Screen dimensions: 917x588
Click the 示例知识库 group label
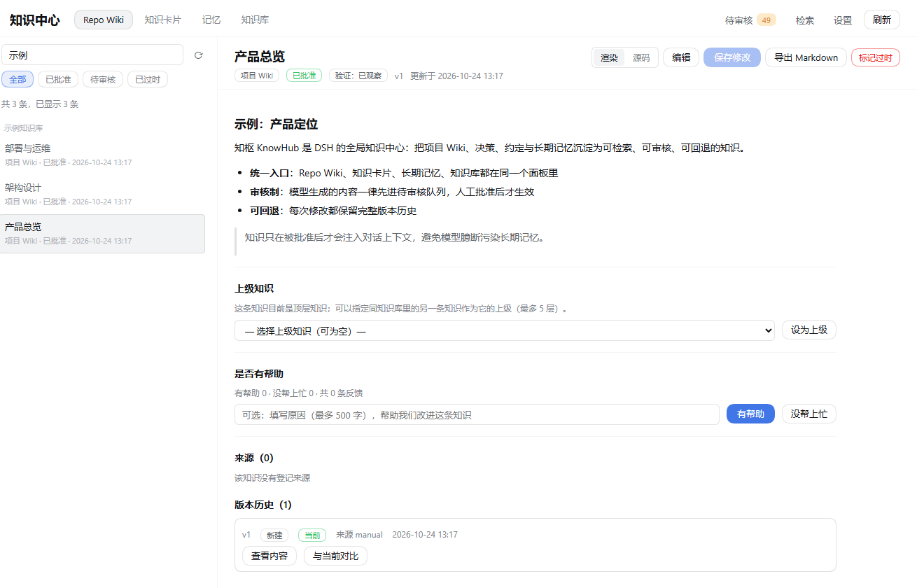[x=24, y=128]
